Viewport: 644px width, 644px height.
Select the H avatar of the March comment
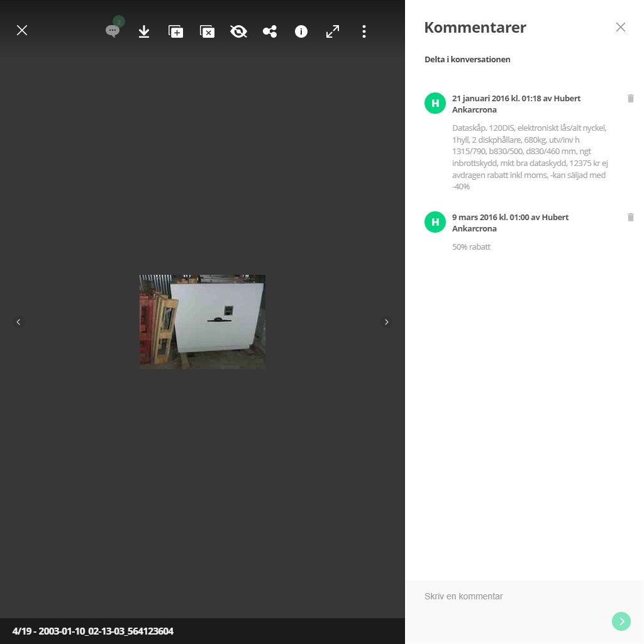[435, 222]
